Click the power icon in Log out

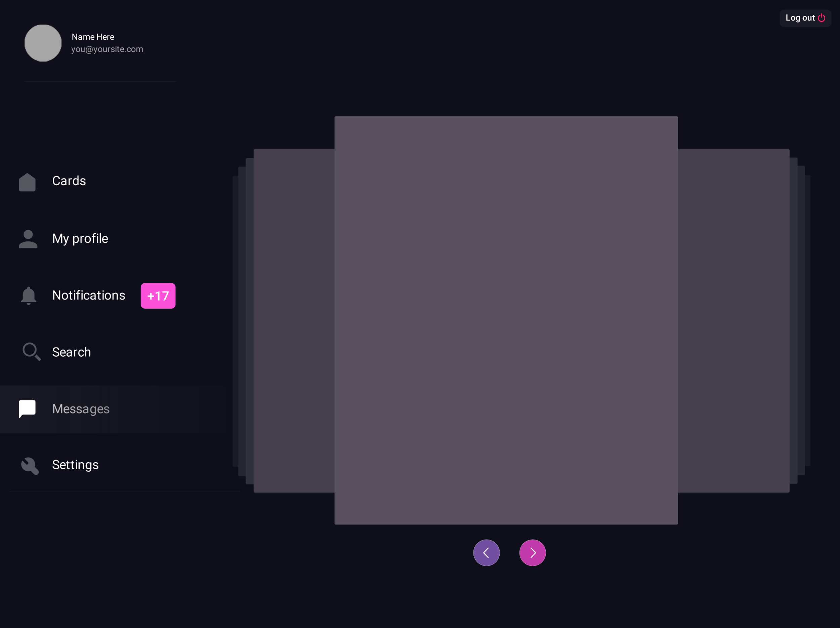coord(822,18)
